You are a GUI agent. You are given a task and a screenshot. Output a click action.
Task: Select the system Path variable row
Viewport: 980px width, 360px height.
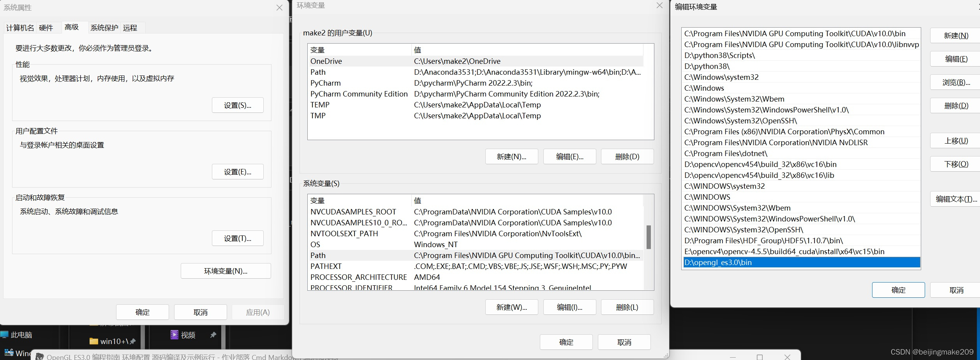click(x=475, y=255)
